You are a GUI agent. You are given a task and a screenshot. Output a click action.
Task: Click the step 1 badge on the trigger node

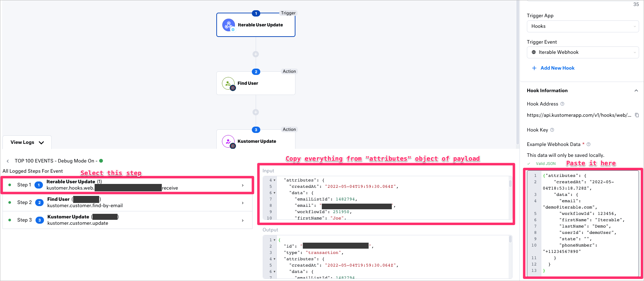tap(256, 13)
